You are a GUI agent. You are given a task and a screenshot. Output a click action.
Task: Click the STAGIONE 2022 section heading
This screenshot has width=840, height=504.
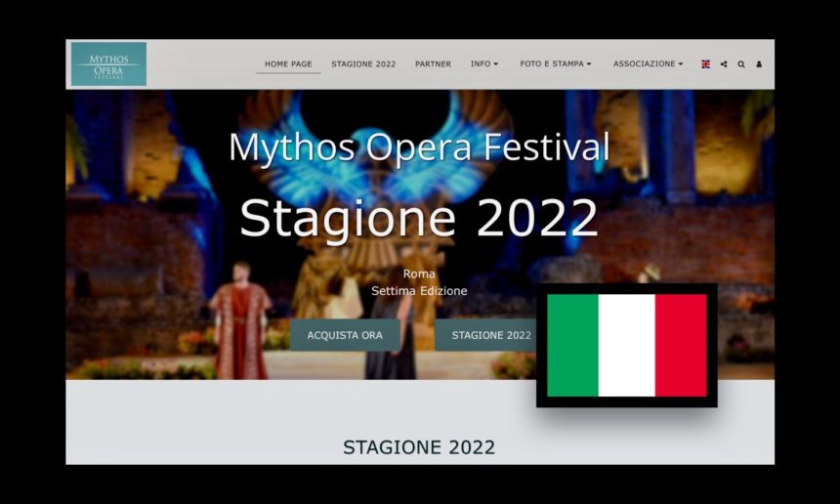(419, 447)
